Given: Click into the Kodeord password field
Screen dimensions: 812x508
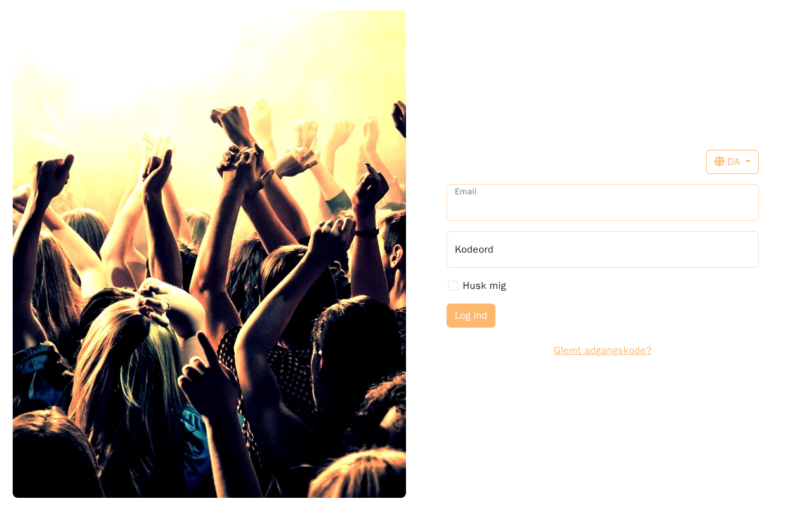Looking at the screenshot, I should point(603,250).
